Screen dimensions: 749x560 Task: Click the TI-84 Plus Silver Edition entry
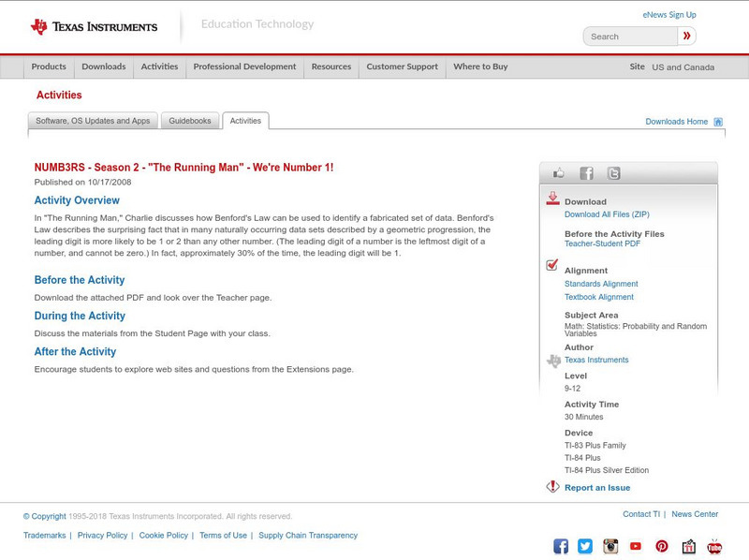tap(607, 471)
